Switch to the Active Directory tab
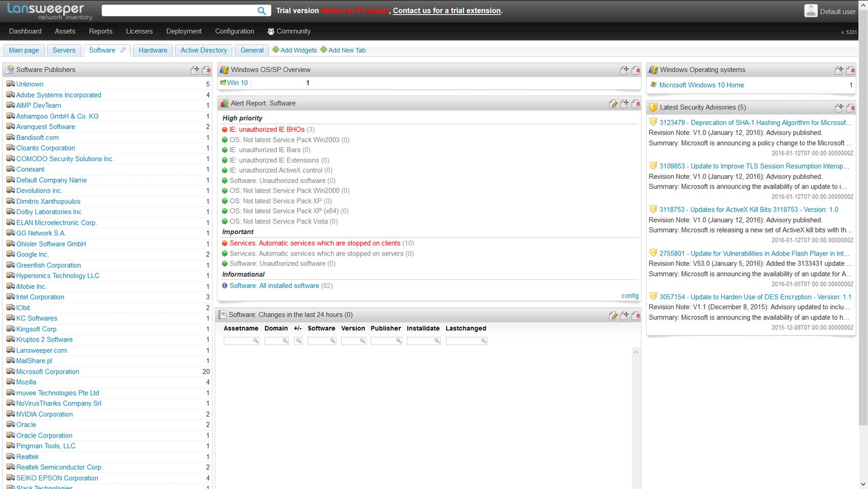Screen dimensions: 868x489 pos(204,50)
